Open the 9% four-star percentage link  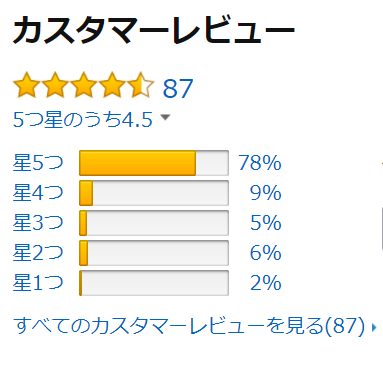(266, 193)
